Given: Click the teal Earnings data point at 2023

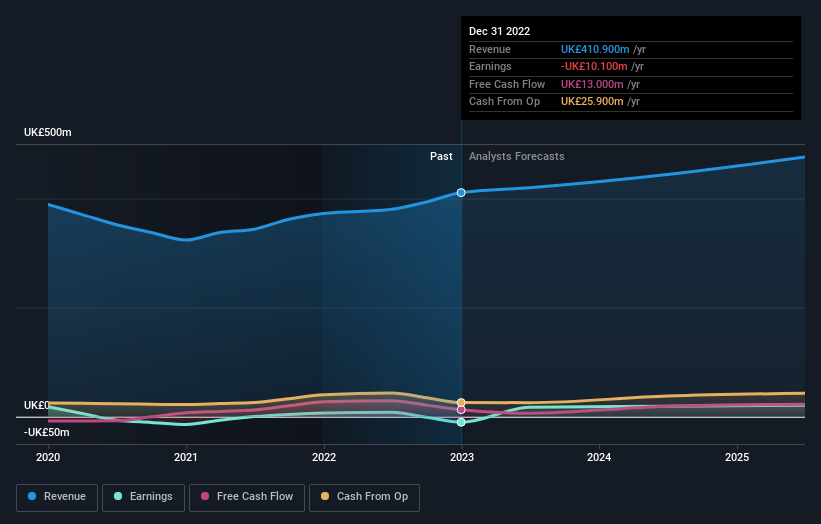Looking at the screenshot, I should click(461, 422).
